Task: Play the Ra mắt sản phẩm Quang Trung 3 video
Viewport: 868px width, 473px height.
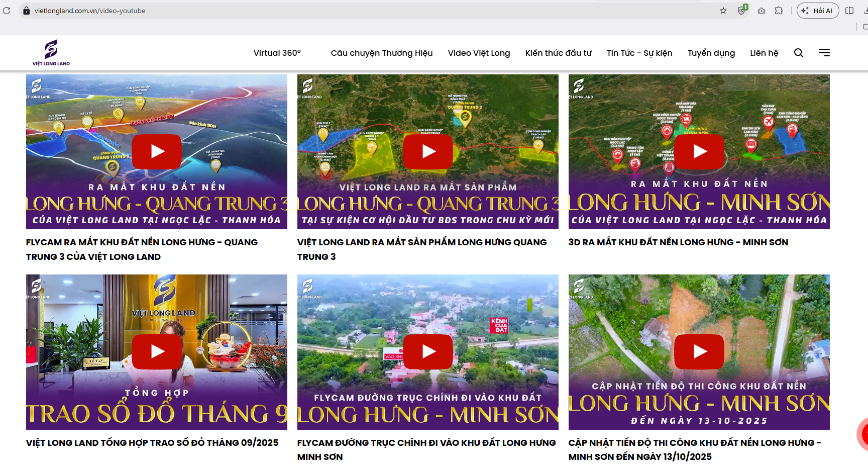Action: pyautogui.click(x=428, y=152)
